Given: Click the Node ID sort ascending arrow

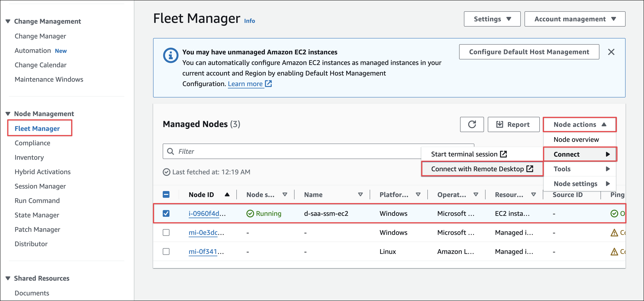Looking at the screenshot, I should (227, 195).
